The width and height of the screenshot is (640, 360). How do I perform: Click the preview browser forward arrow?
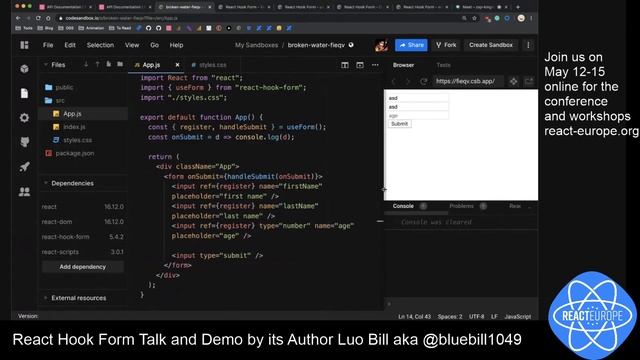407,81
